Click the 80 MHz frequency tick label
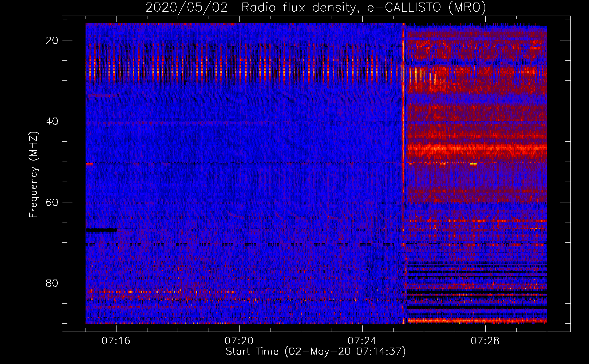The image size is (589, 364). tap(52, 283)
